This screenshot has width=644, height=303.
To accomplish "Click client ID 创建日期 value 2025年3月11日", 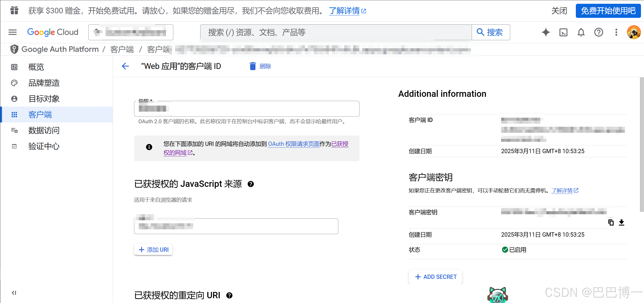I will [x=543, y=151].
